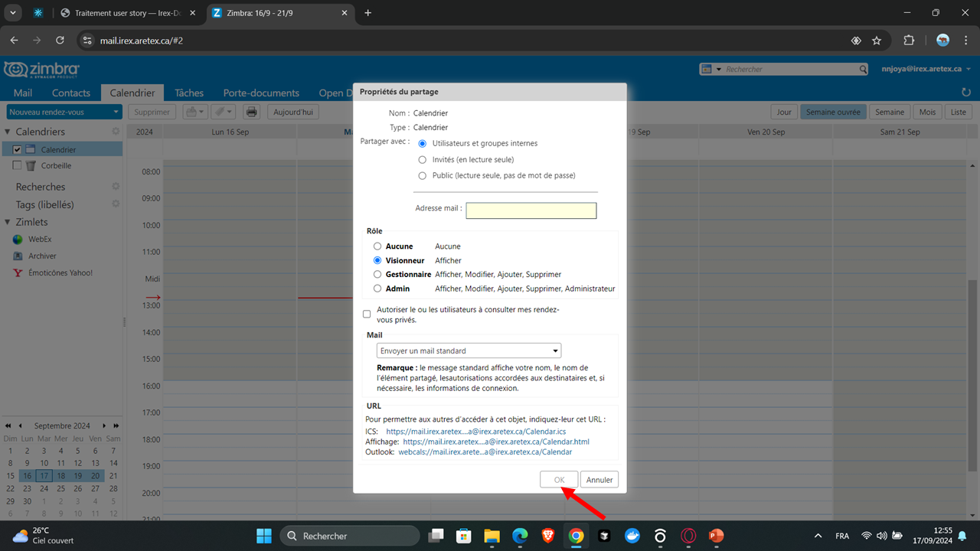Go to previous month in mini calendar
The width and height of the screenshot is (980, 551).
pos(20,425)
